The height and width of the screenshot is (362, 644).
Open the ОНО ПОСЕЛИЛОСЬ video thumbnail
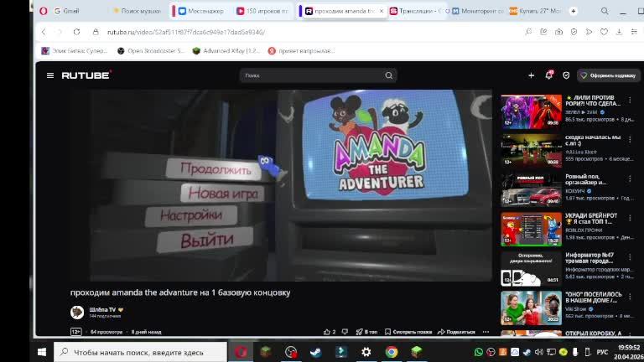[x=531, y=308]
